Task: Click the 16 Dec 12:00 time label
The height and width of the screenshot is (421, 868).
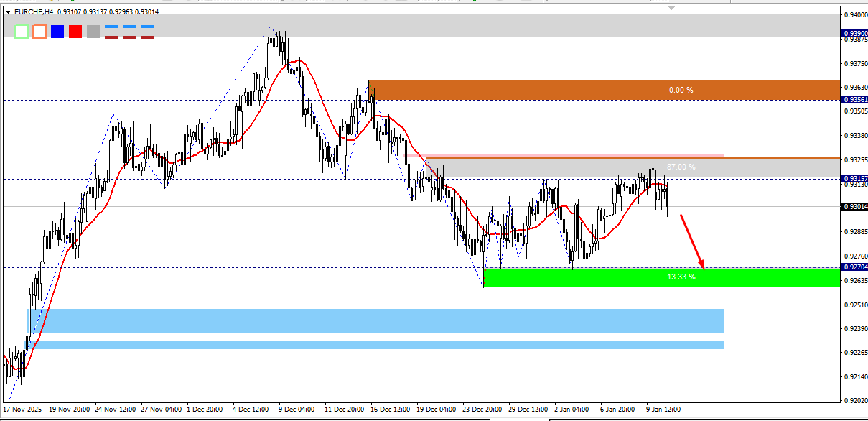Action: coord(391,409)
